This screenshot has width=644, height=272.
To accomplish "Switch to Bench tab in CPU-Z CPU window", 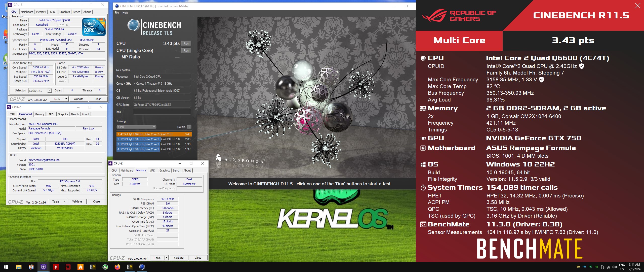I will [76, 12].
